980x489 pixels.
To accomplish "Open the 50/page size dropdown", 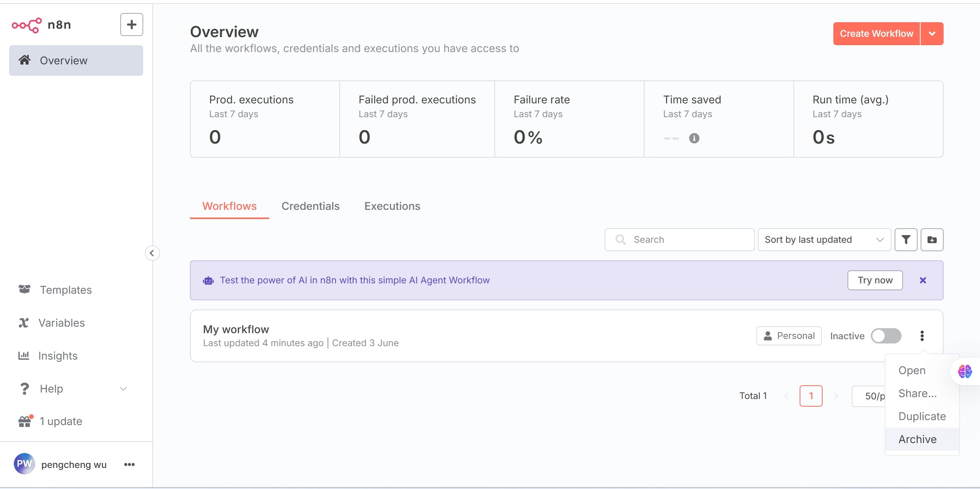I will click(869, 396).
